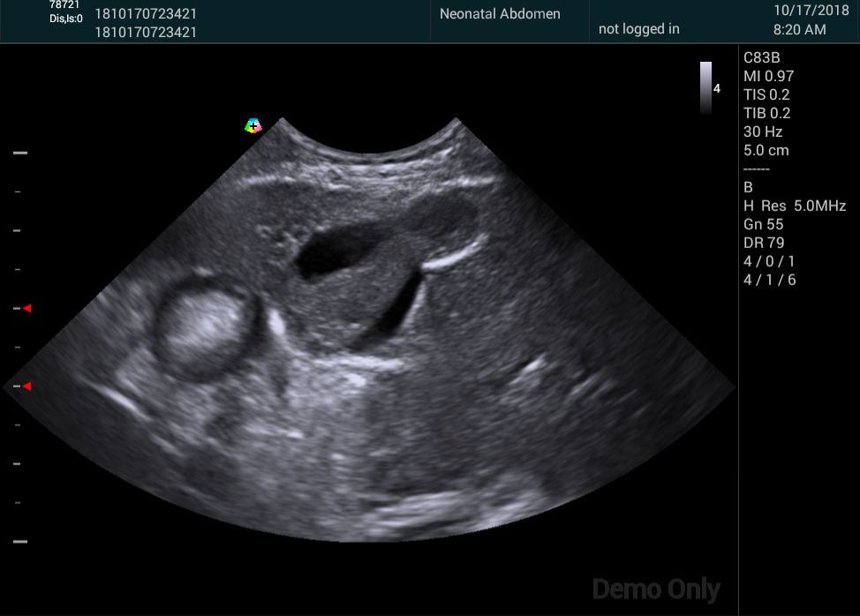Click the lower red focal zone arrow

[26, 387]
